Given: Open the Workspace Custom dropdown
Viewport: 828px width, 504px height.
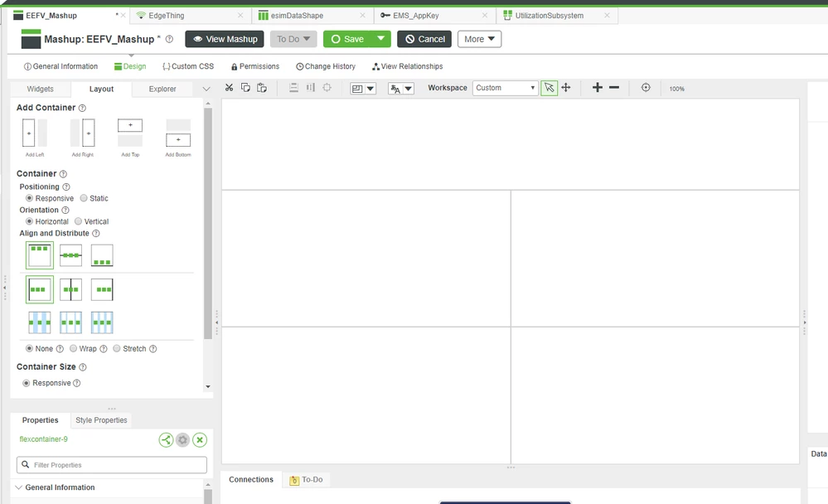Looking at the screenshot, I should [x=506, y=88].
